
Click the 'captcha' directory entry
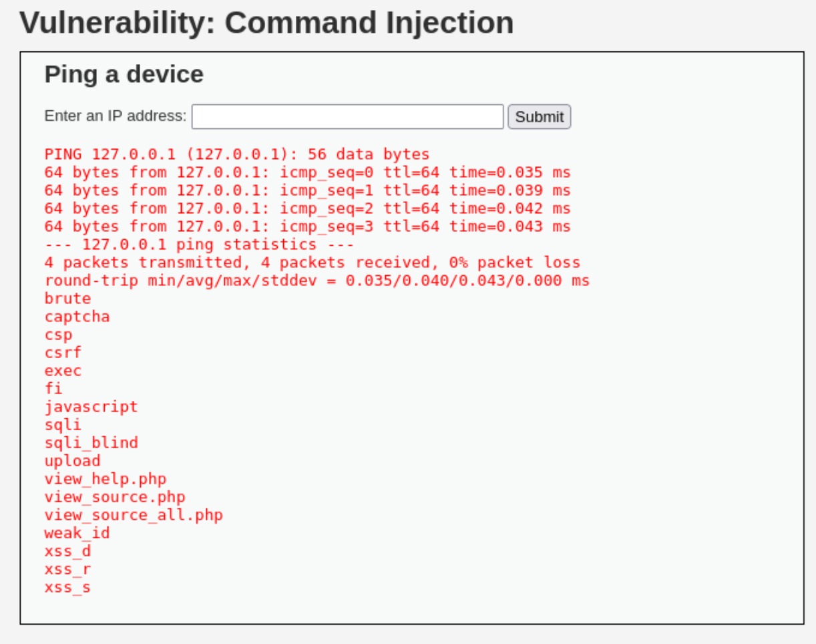click(x=77, y=317)
